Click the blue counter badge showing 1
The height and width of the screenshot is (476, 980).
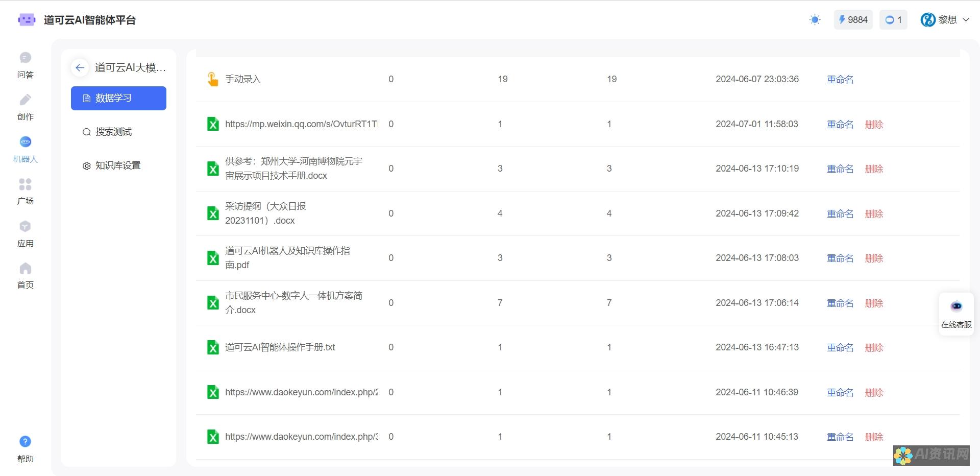(x=893, y=20)
